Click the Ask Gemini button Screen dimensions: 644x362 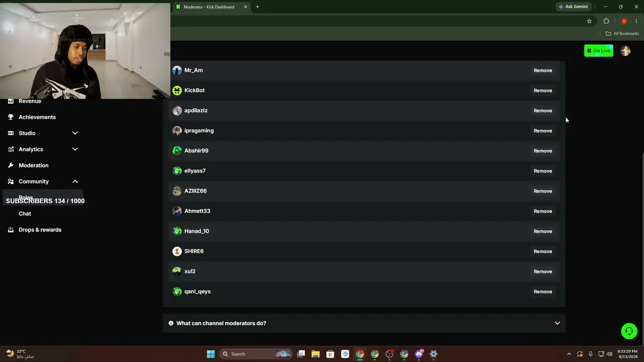573,7
